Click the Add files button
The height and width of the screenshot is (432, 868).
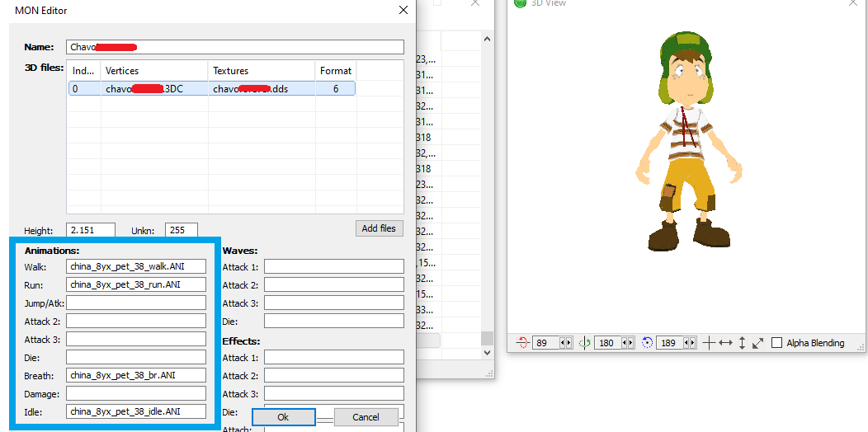coord(380,228)
